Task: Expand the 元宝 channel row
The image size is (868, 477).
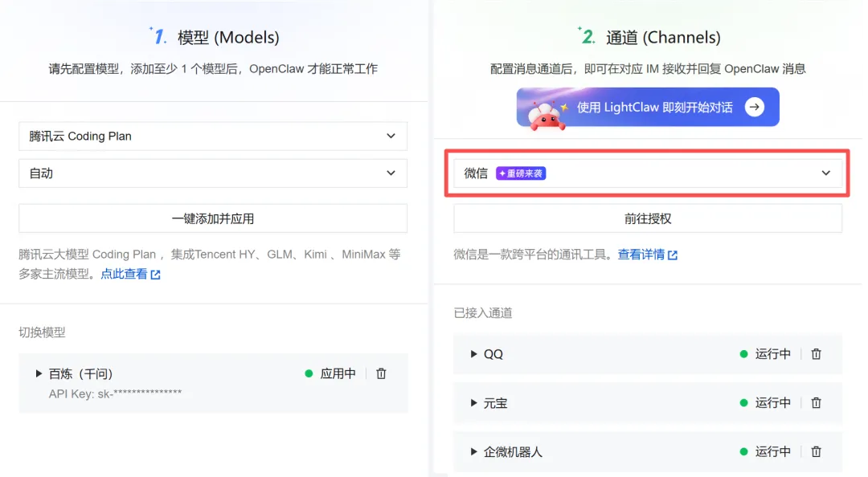Action: point(474,403)
